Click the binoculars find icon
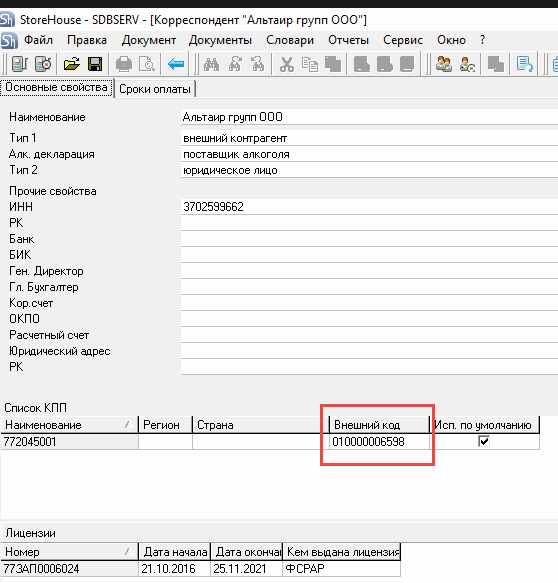The width and height of the screenshot is (558, 583). click(211, 64)
